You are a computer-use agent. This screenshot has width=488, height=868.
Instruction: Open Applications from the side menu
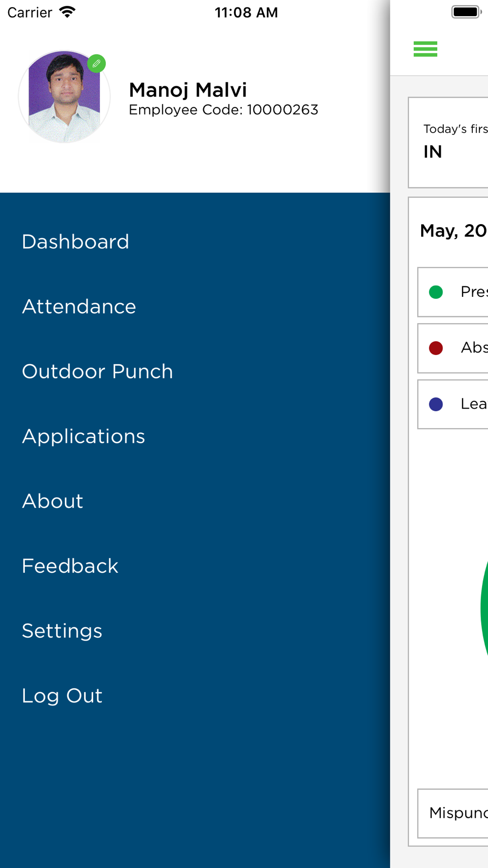pos(83,436)
